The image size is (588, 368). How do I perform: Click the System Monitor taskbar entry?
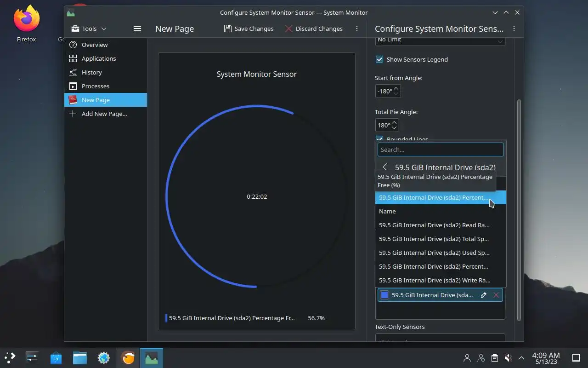coord(152,357)
